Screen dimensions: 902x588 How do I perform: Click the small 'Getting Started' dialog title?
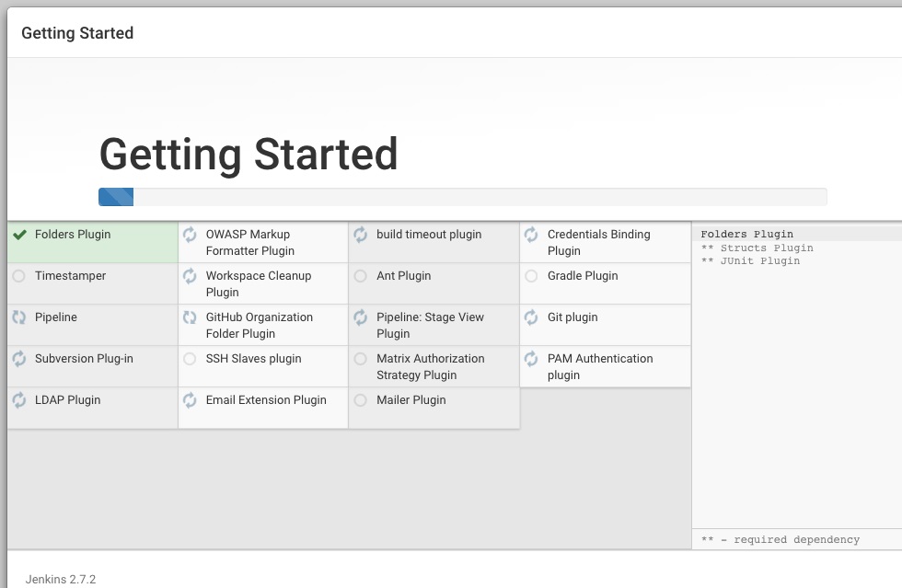click(77, 33)
